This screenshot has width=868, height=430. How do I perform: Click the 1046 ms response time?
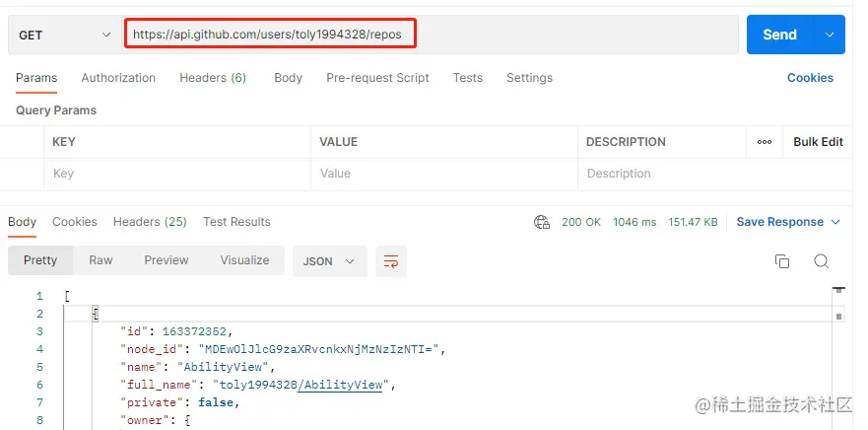[x=634, y=222]
